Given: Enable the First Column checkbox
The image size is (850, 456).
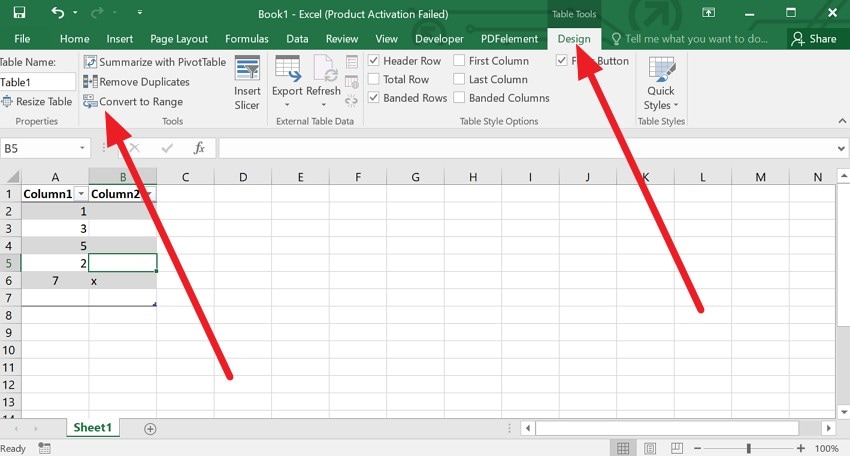Looking at the screenshot, I should pos(459,61).
